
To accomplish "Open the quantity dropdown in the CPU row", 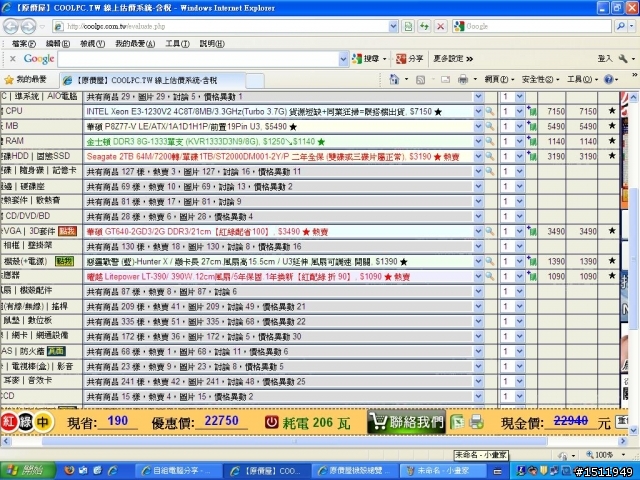I will 519,111.
